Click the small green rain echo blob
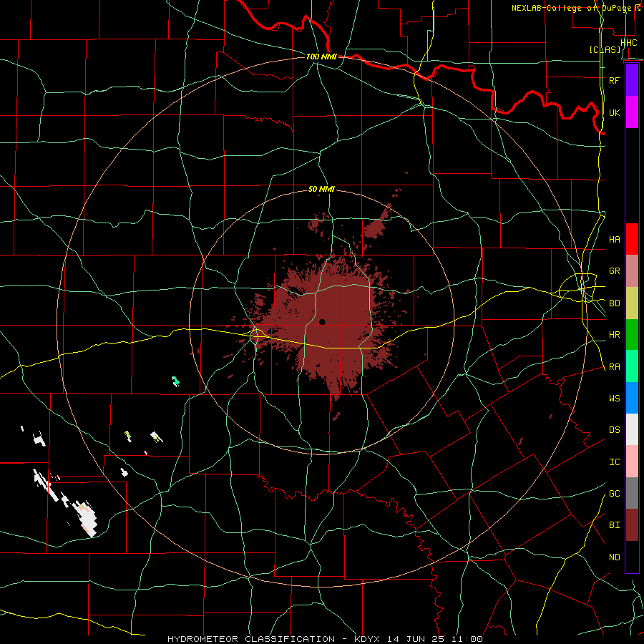 click(x=176, y=381)
